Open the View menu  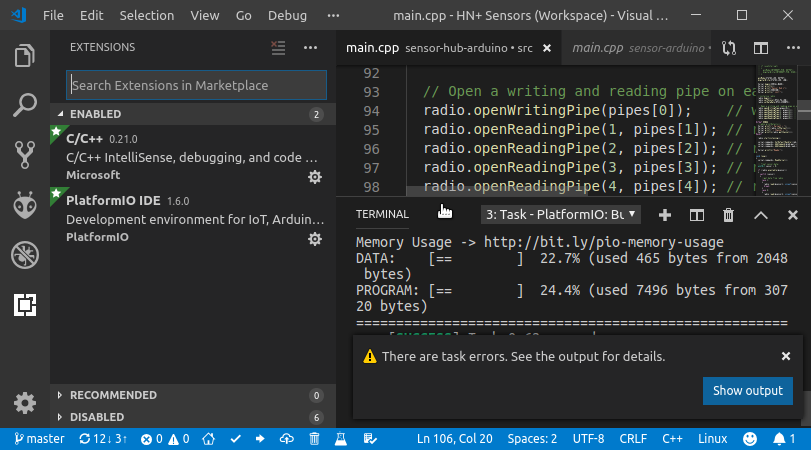click(x=205, y=16)
